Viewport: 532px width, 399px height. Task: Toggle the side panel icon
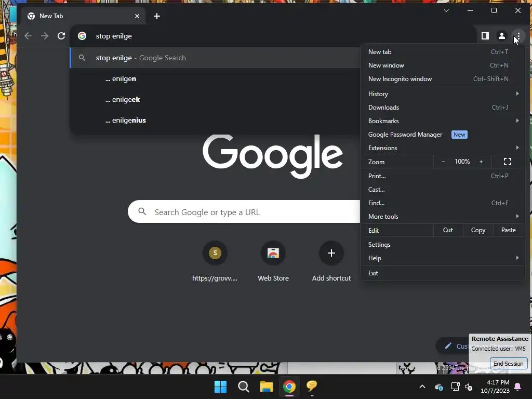tap(485, 36)
